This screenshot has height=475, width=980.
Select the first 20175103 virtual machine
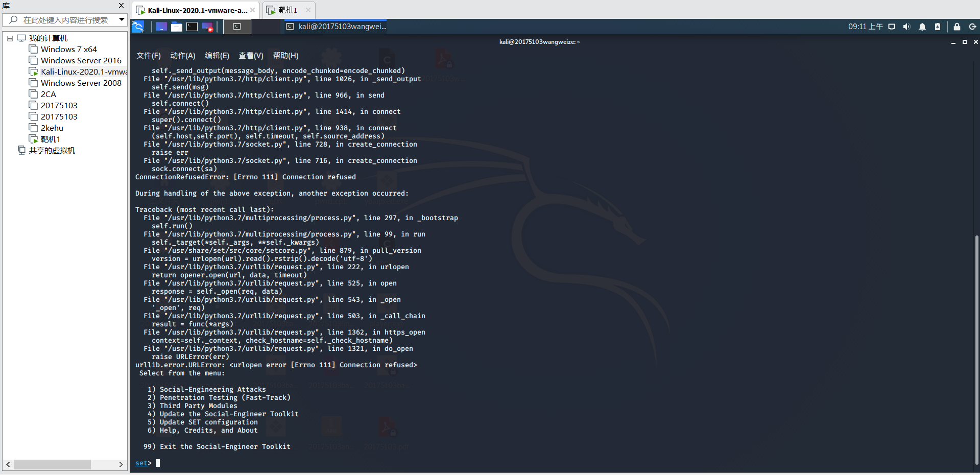(x=59, y=106)
